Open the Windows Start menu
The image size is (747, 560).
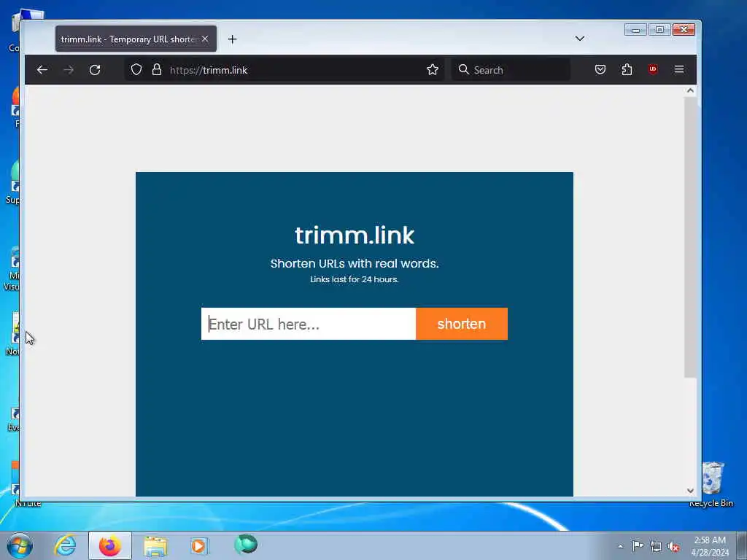pyautogui.click(x=20, y=545)
